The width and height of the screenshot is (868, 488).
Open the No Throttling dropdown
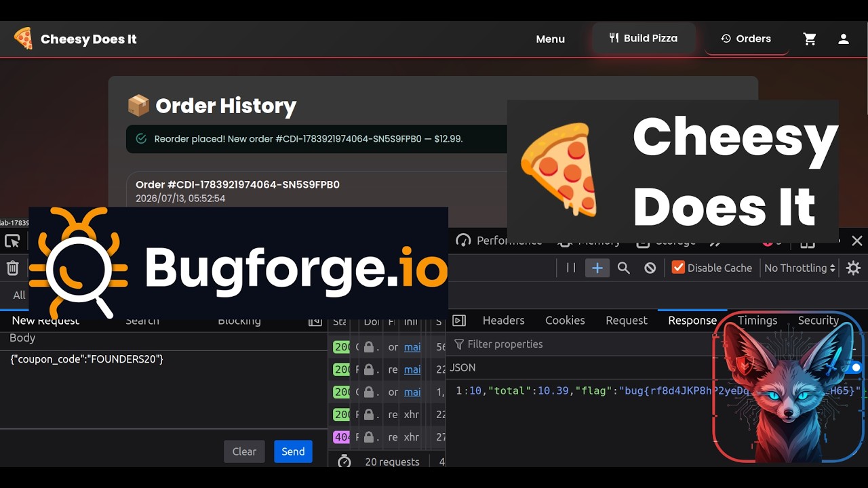click(800, 268)
